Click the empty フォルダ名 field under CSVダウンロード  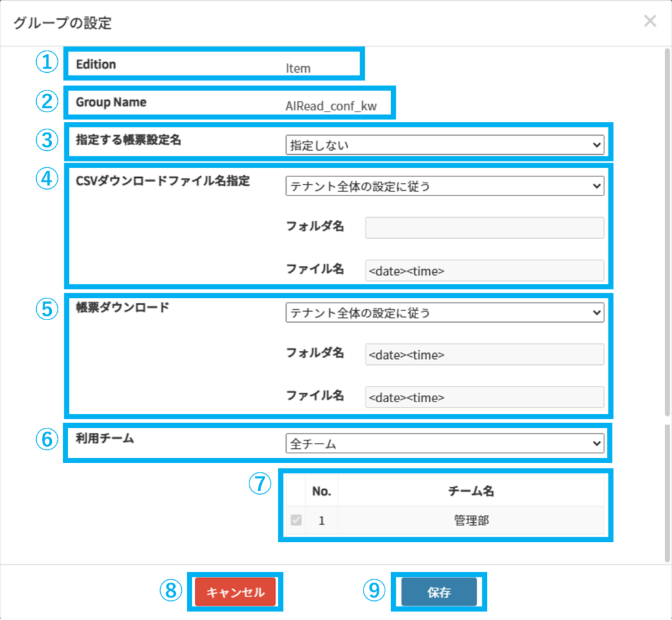[x=484, y=228]
